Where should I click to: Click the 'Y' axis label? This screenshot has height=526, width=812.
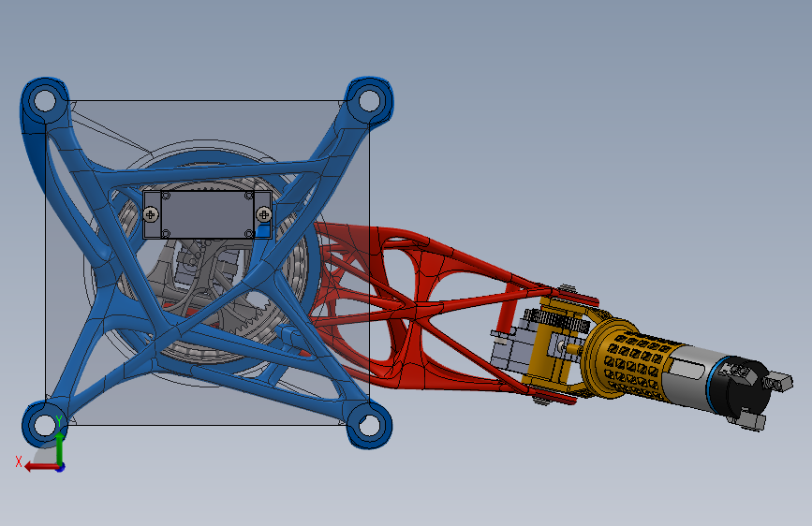point(59,421)
